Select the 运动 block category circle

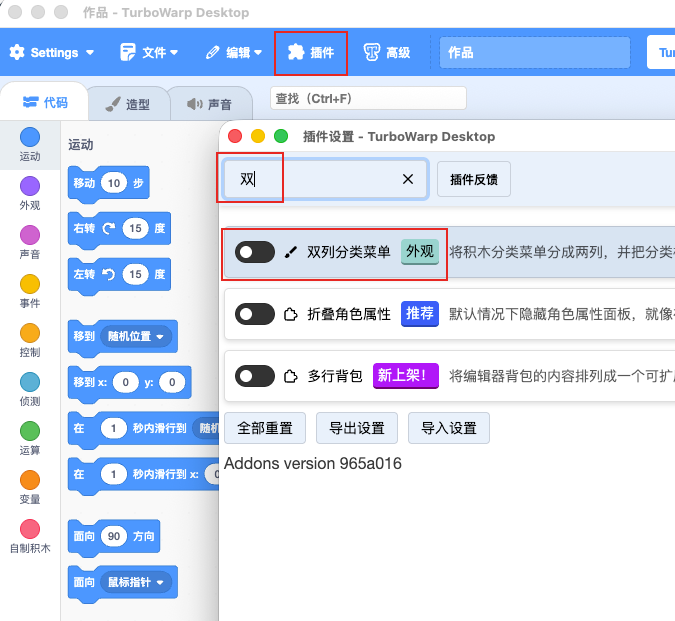(30, 137)
